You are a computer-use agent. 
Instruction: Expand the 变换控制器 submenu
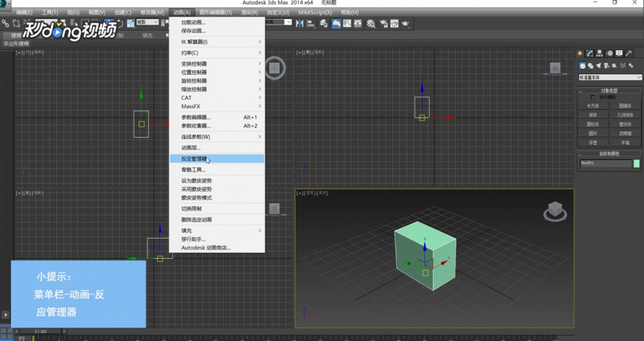(217, 64)
